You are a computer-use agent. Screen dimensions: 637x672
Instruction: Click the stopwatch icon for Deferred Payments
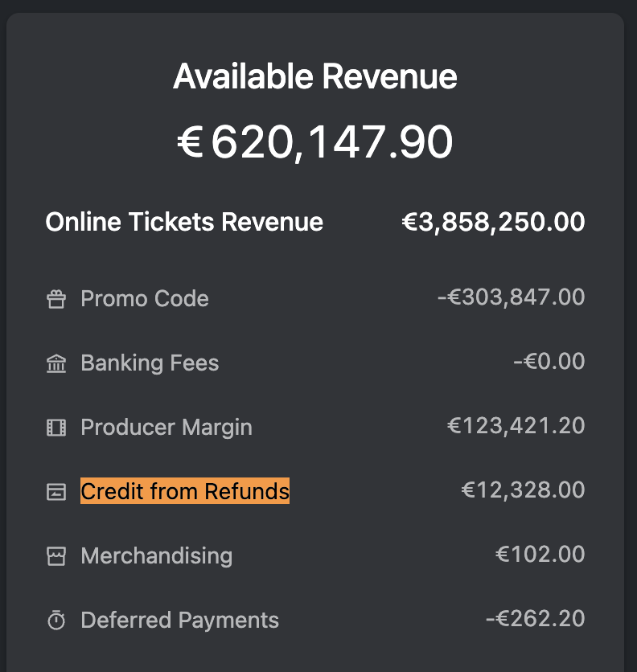[56, 620]
